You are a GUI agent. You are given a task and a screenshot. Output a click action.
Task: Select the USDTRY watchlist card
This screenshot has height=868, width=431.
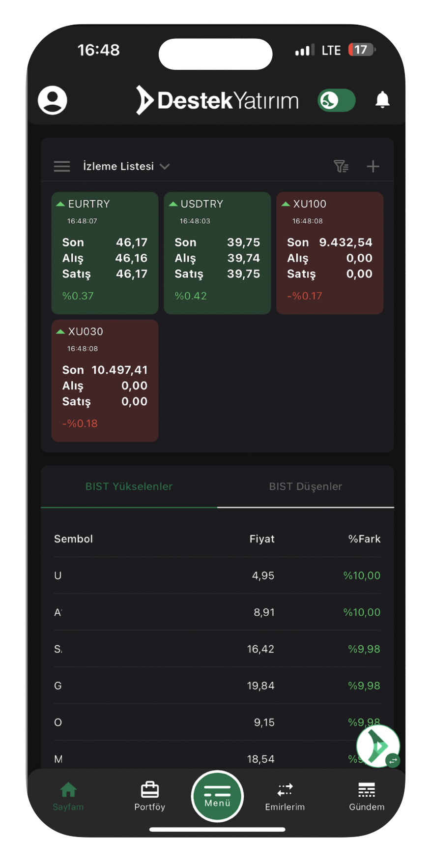coord(217,253)
